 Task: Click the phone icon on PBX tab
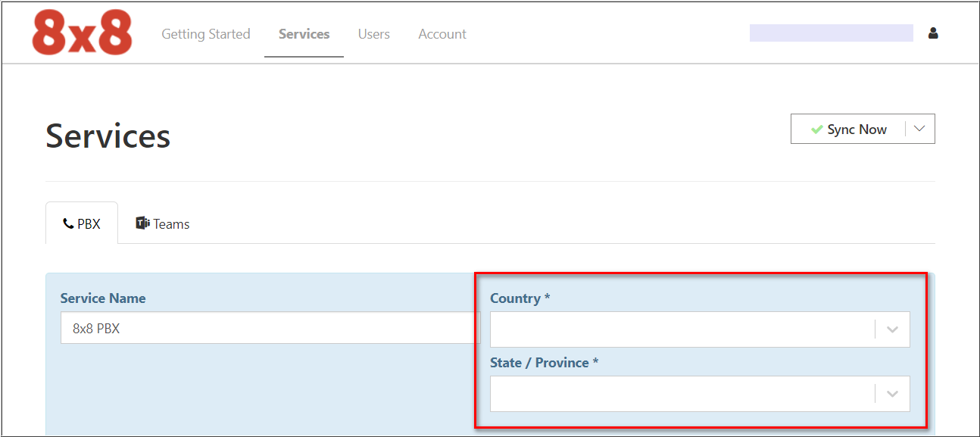[68, 224]
